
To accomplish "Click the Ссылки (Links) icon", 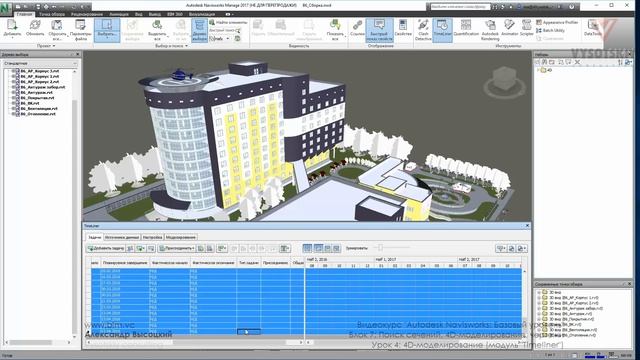I will [357, 29].
